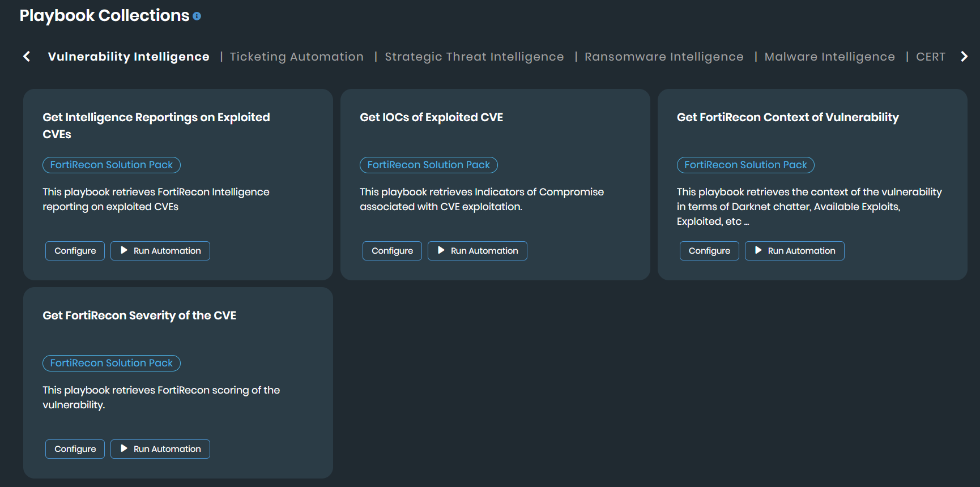
Task: Switch to the Ticketing Automation tab
Action: [297, 57]
